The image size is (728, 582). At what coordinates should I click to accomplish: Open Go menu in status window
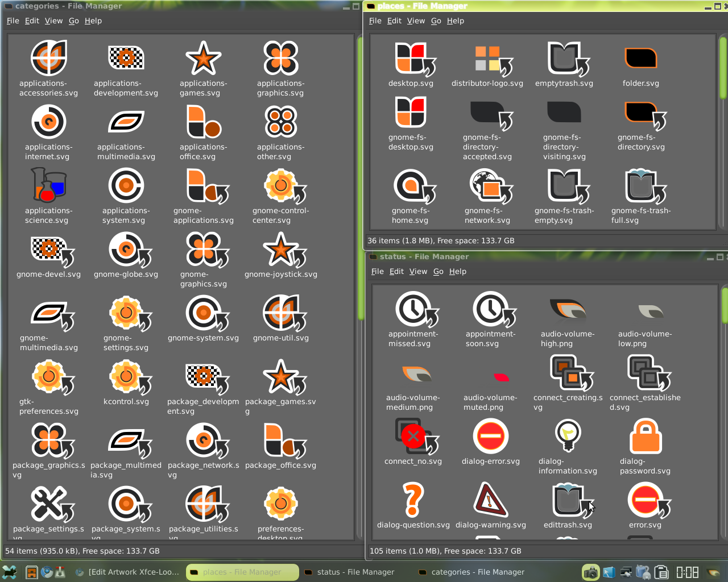coord(439,271)
